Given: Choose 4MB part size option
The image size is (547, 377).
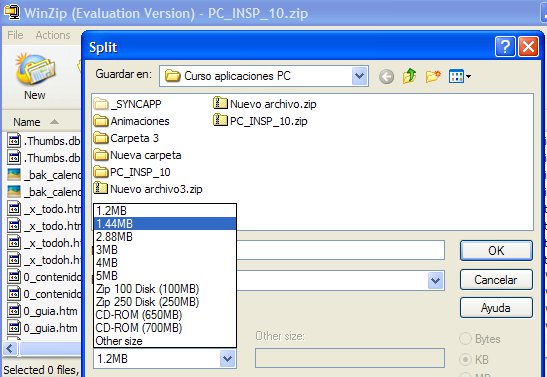Looking at the screenshot, I should (165, 263).
